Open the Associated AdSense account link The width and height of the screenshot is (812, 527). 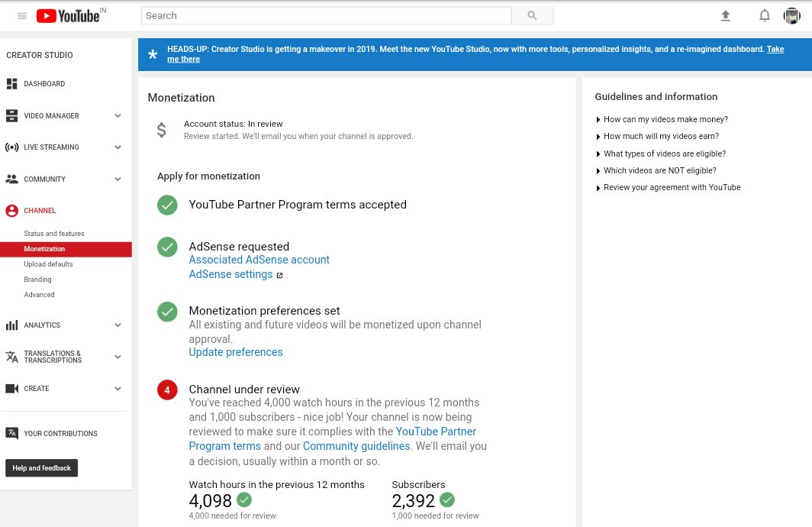click(259, 260)
